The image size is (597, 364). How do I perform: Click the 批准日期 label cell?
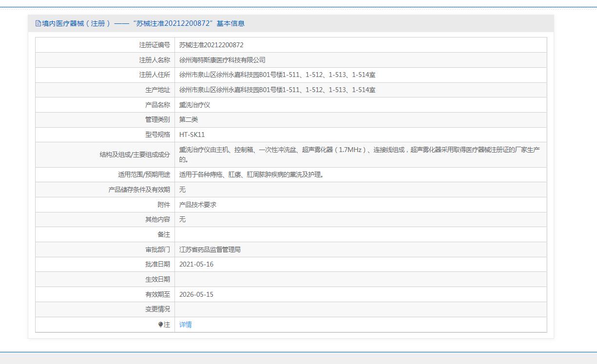(x=105, y=265)
